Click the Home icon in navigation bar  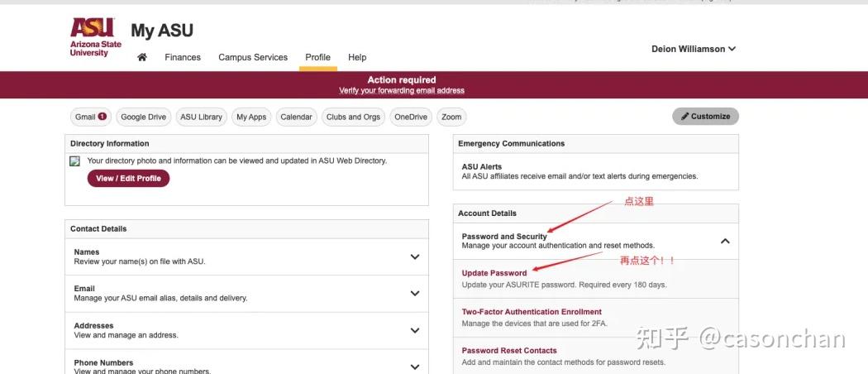142,57
